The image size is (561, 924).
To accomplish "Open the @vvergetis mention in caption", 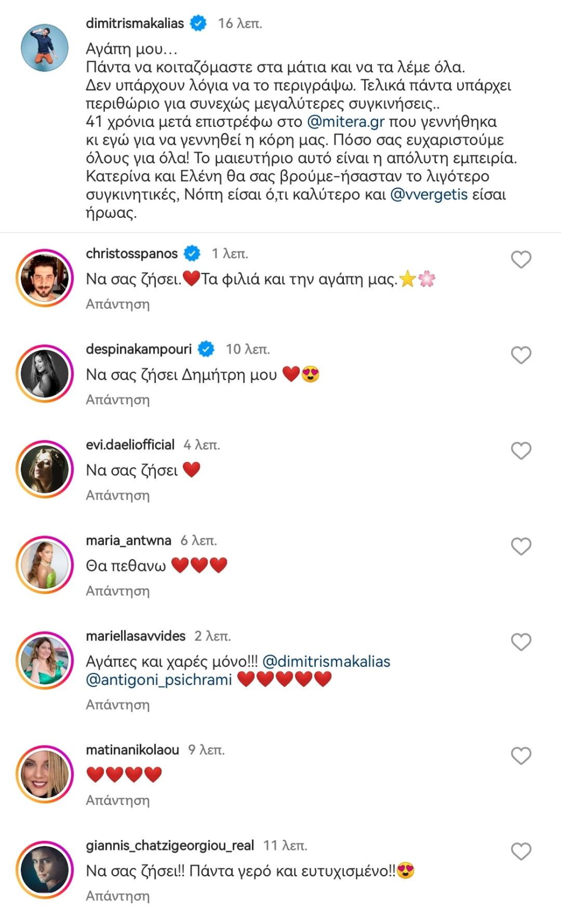I will click(429, 195).
